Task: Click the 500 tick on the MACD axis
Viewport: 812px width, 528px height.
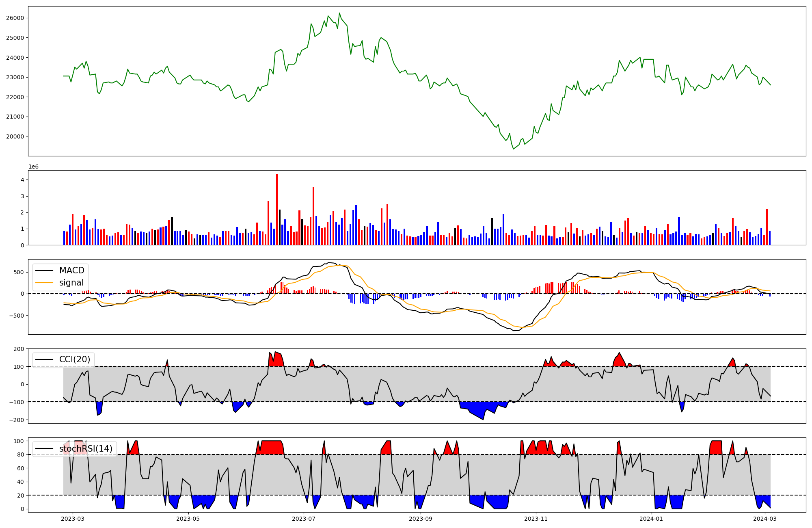Action: click(x=19, y=272)
